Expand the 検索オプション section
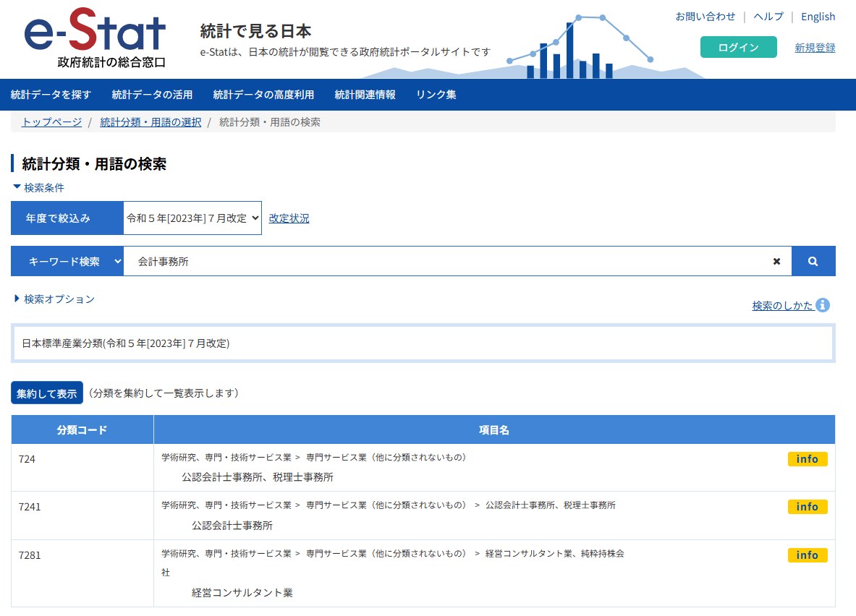The image size is (856, 616). tap(54, 299)
